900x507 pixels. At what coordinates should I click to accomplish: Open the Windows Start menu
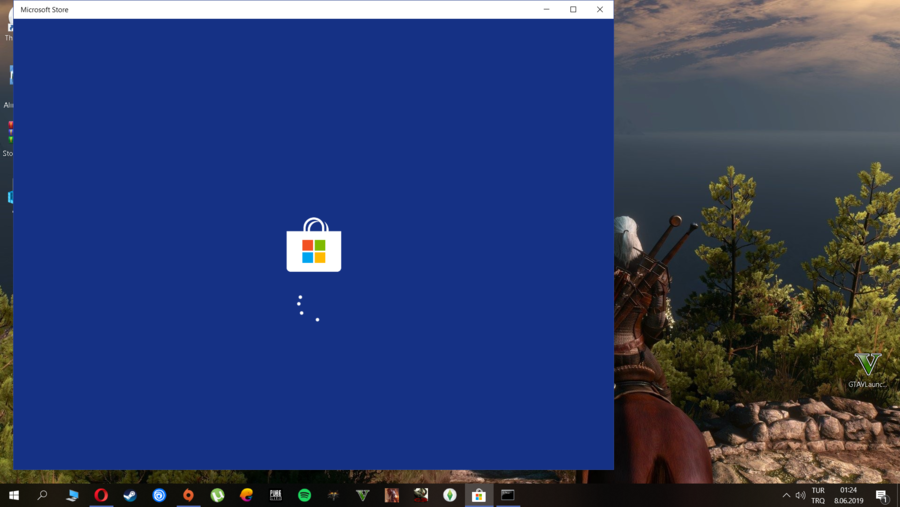(x=14, y=495)
